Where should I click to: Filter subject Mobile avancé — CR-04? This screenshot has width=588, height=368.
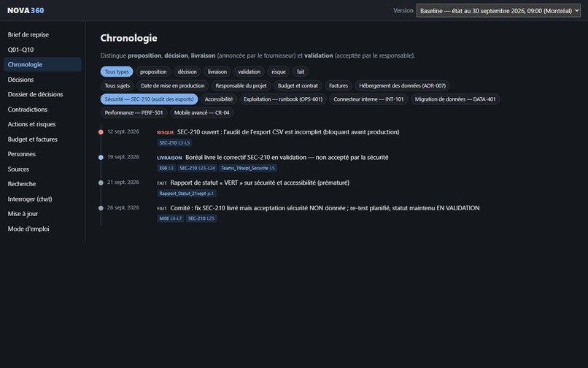click(202, 112)
